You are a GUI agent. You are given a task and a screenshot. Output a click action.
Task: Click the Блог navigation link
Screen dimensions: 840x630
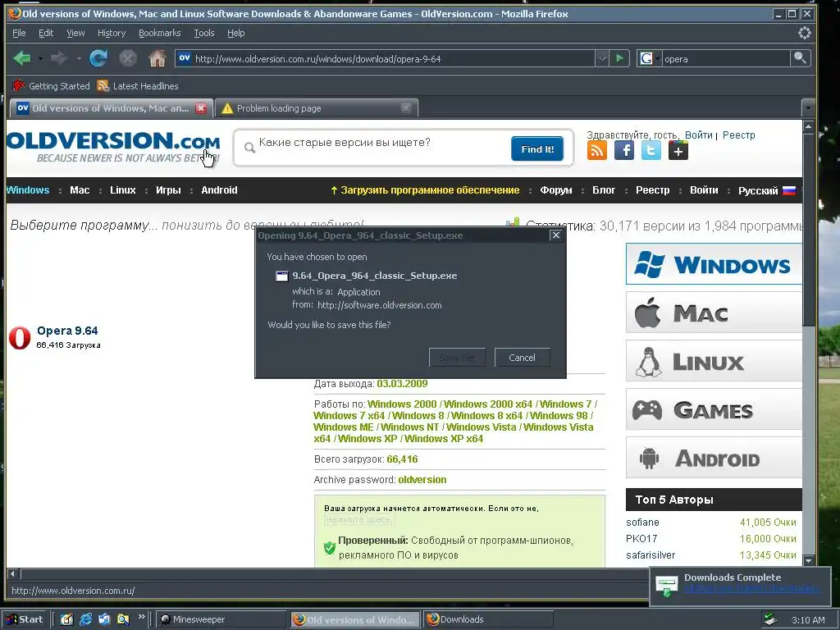(604, 190)
